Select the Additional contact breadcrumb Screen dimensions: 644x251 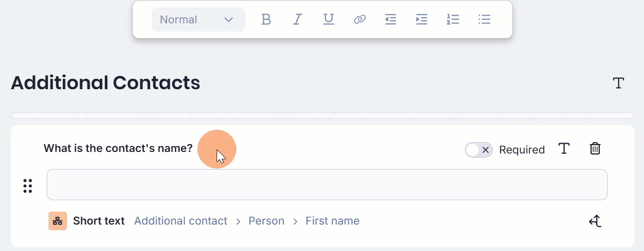point(181,221)
